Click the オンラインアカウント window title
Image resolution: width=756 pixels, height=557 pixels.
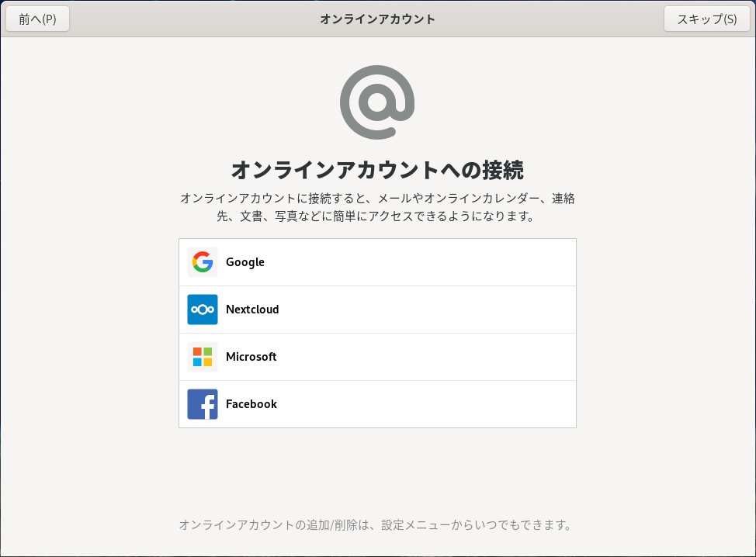[377, 19]
